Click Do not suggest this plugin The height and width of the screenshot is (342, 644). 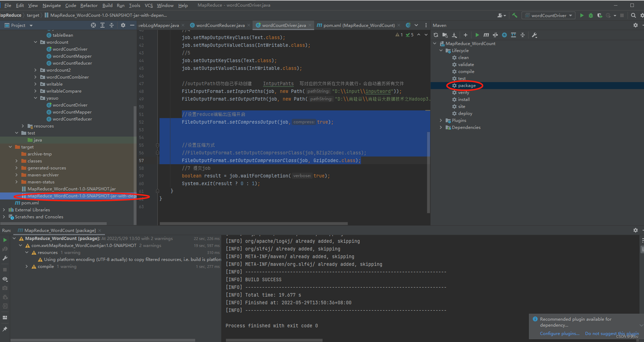coord(612,334)
